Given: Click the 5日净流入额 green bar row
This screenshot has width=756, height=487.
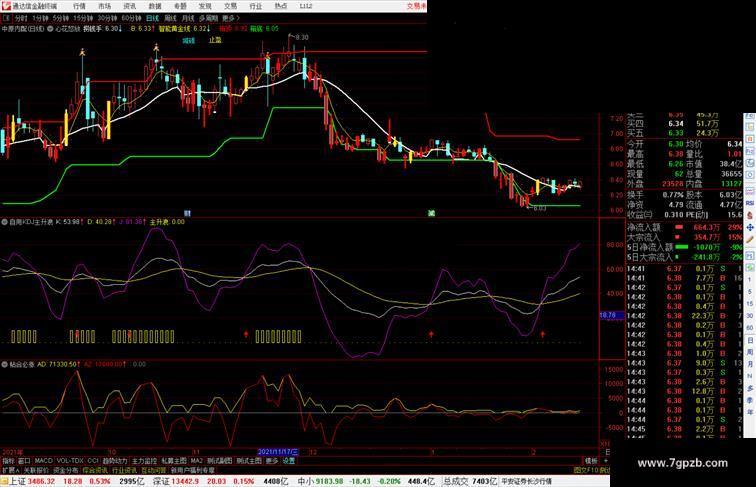Looking at the screenshot, I should coord(684,247).
